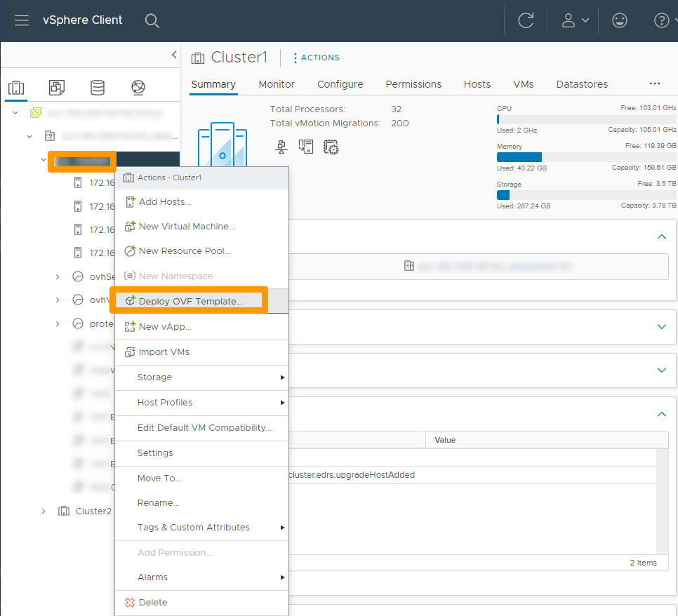Open the Alarms submenu
Screen dimensions: 678x616
point(202,577)
